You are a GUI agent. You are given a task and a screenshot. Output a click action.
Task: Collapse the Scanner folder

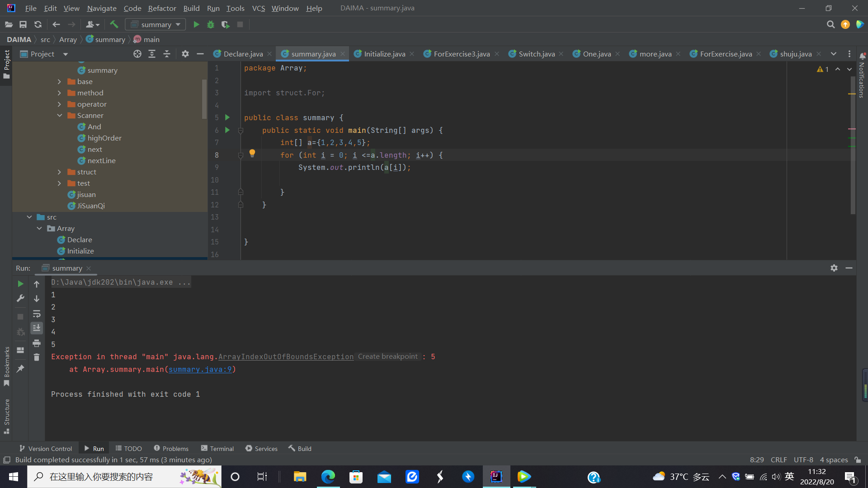(59, 116)
